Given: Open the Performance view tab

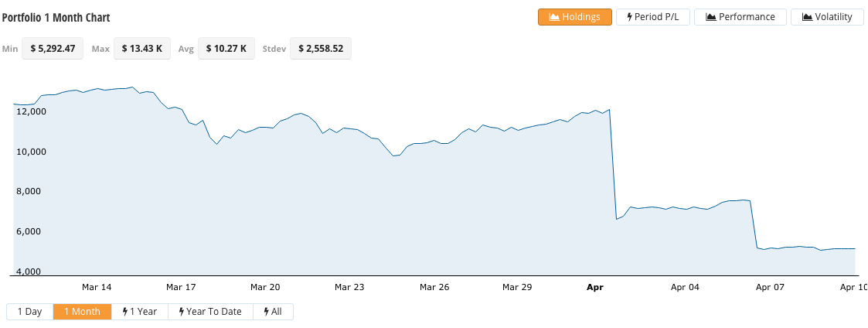Looking at the screenshot, I should 740,17.
